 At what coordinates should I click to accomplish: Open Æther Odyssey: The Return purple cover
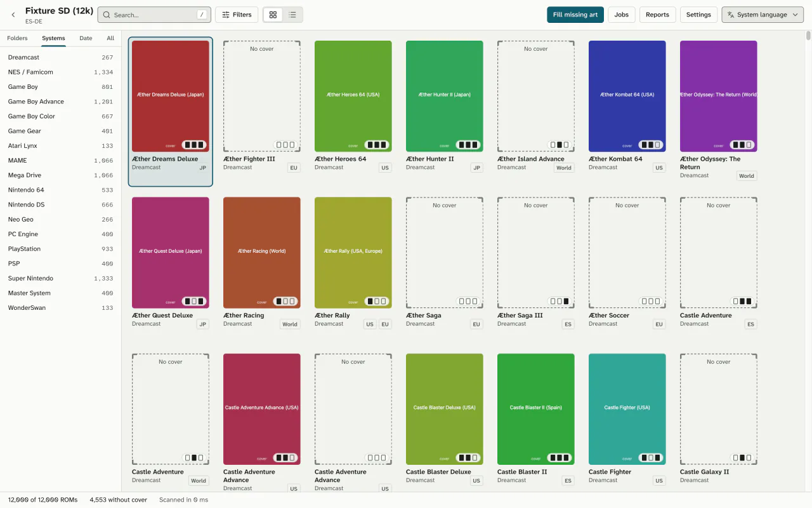pyautogui.click(x=719, y=96)
